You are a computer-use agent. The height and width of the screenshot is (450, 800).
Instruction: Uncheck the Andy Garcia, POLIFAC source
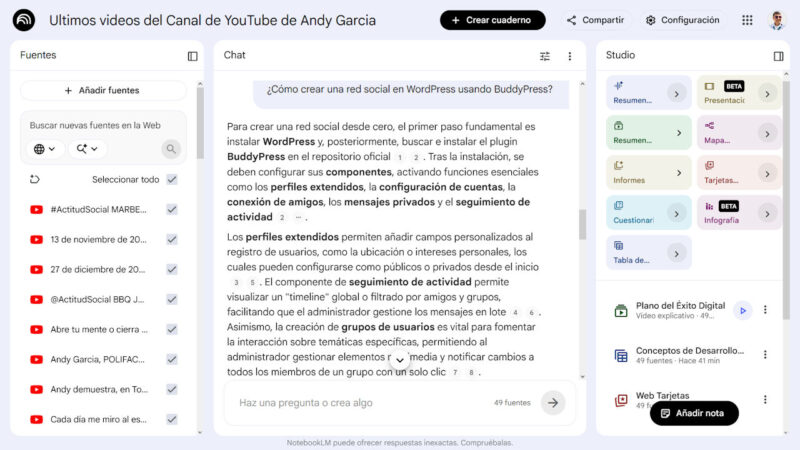pos(172,360)
